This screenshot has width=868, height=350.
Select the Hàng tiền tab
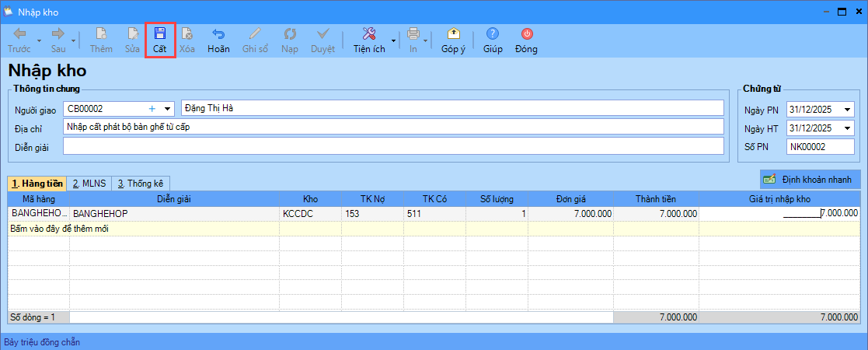pyautogui.click(x=37, y=184)
